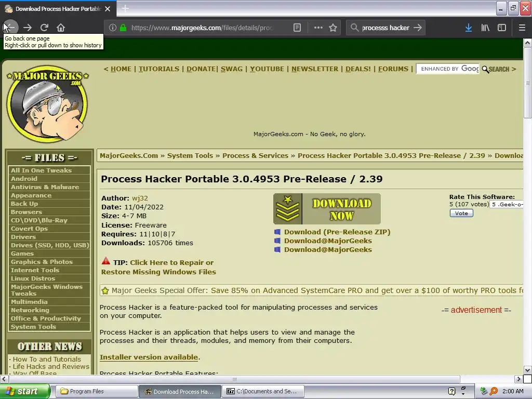The width and height of the screenshot is (532, 399).
Task: Open the Firefox home page
Action: tap(61, 28)
